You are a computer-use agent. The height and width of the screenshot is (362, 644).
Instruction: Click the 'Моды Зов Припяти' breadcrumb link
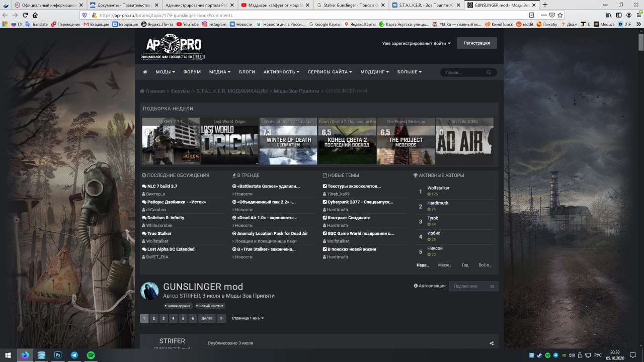click(296, 91)
